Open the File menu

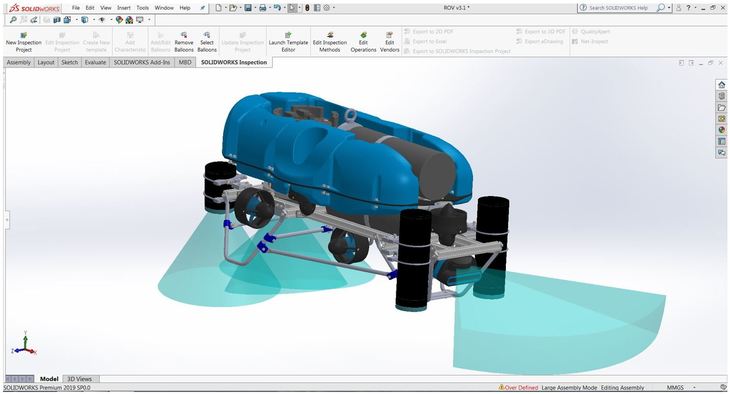click(x=75, y=8)
